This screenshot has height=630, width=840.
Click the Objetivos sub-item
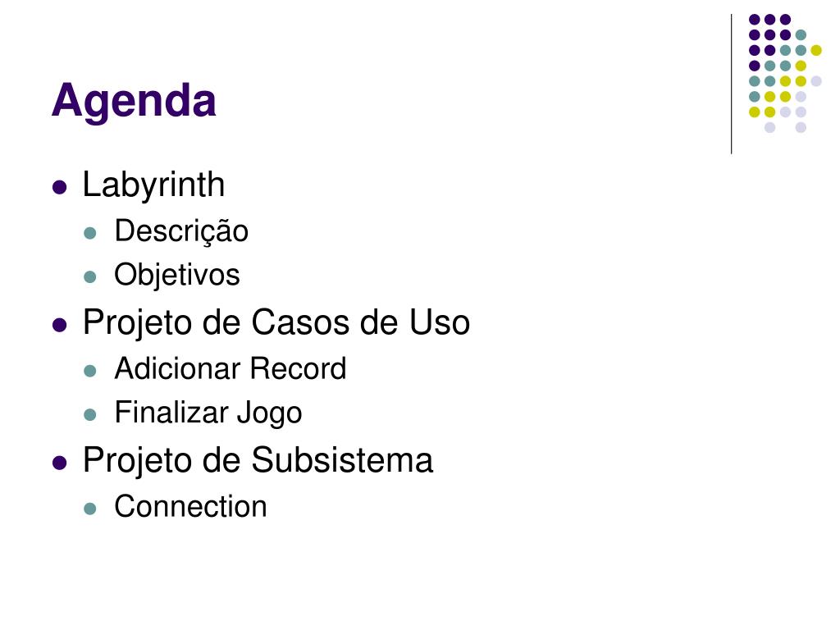[x=177, y=276]
